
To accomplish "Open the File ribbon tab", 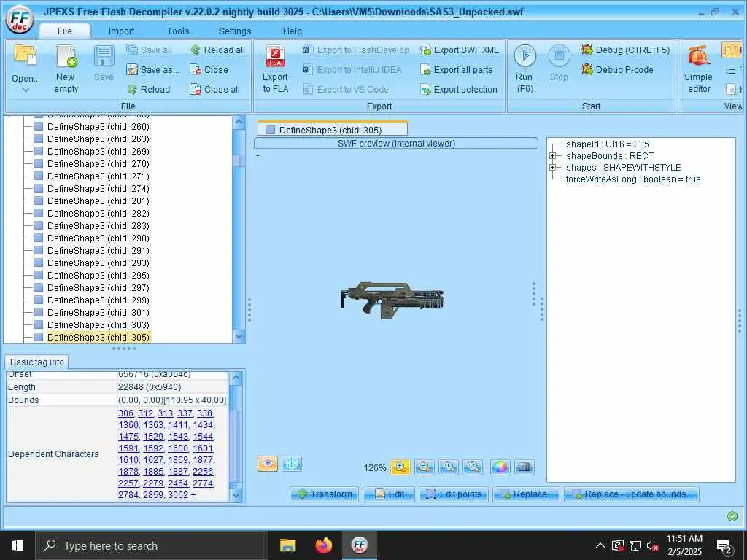I will coord(65,31).
